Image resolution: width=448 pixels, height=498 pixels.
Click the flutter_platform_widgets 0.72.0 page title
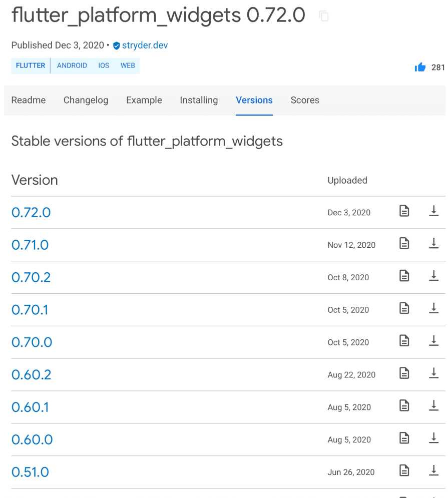click(158, 15)
